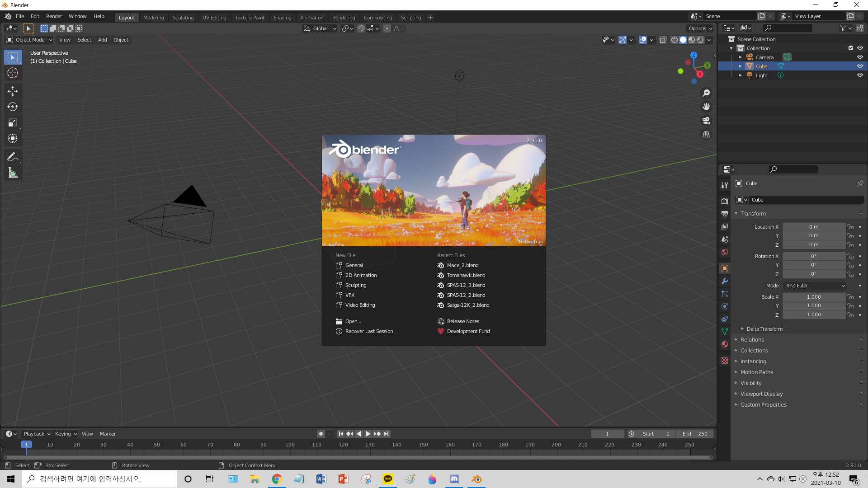The height and width of the screenshot is (488, 868).
Task: Toggle auto keying record button in timeline
Action: click(x=321, y=434)
